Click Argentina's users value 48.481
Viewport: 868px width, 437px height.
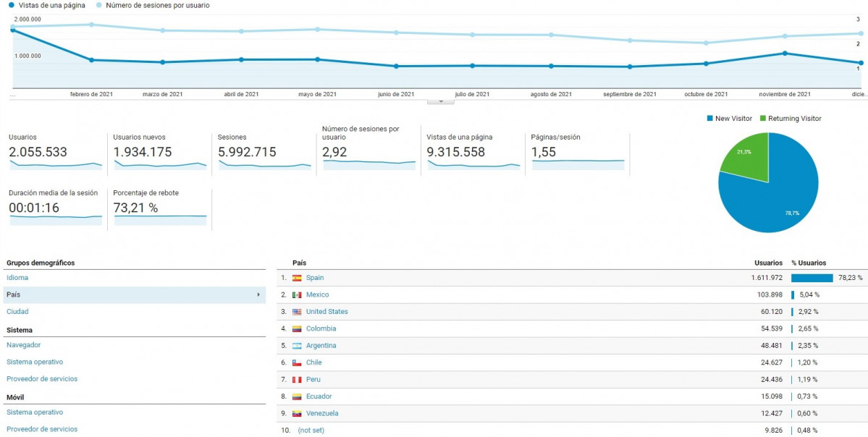pyautogui.click(x=772, y=346)
